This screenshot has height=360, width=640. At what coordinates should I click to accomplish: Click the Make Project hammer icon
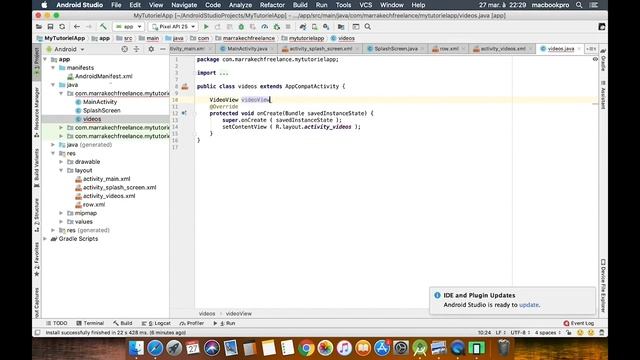pyautogui.click(x=103, y=27)
